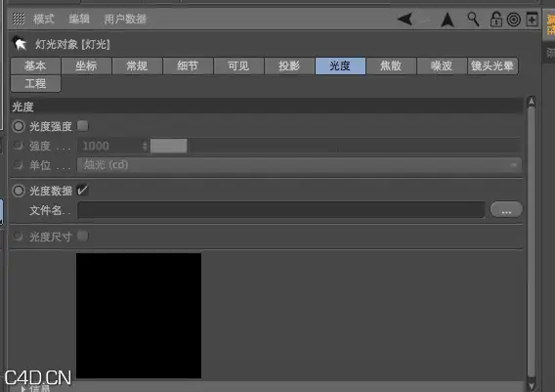Click the black photometric preview thumbnail
Image resolution: width=555 pixels, height=392 pixels.
[139, 316]
